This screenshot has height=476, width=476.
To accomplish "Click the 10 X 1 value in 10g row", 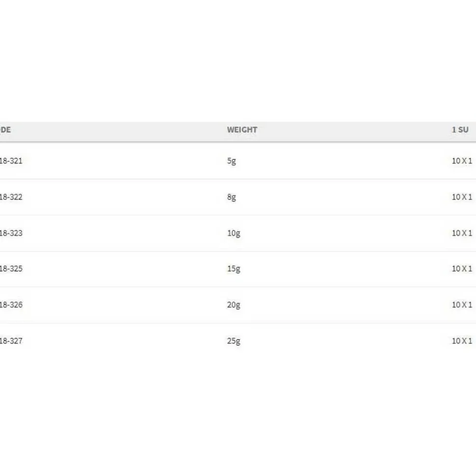I will point(462,233).
